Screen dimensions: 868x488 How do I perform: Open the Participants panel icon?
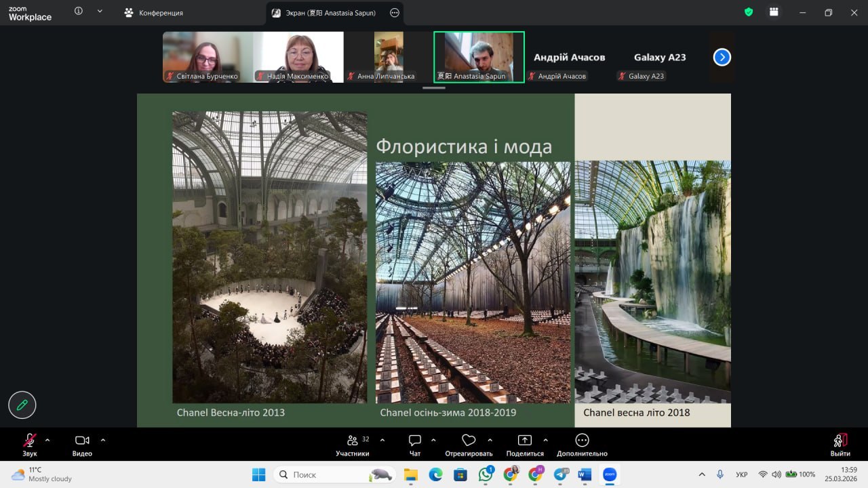tap(353, 441)
